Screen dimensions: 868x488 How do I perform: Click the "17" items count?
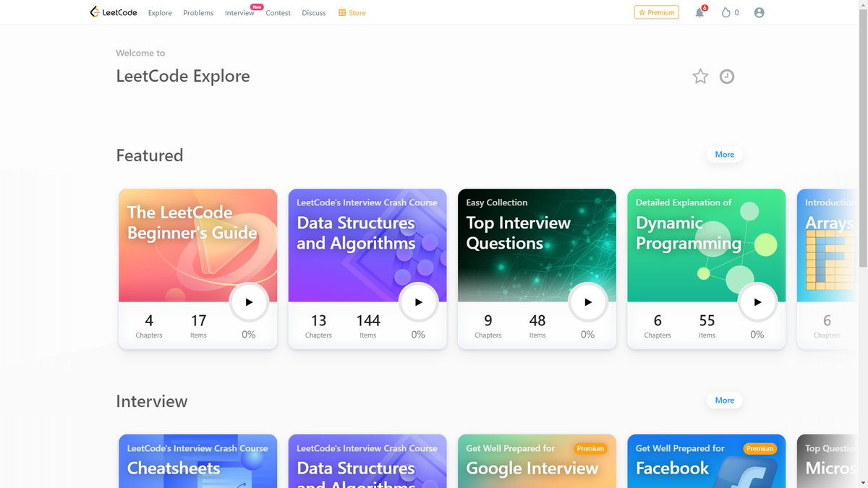198,320
